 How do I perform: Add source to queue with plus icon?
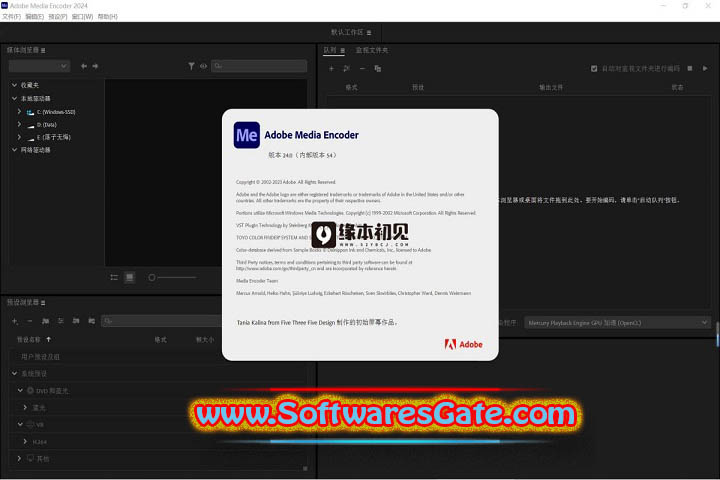click(331, 68)
